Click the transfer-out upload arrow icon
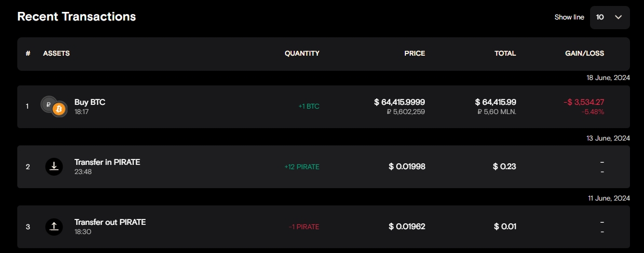 pyautogui.click(x=54, y=227)
